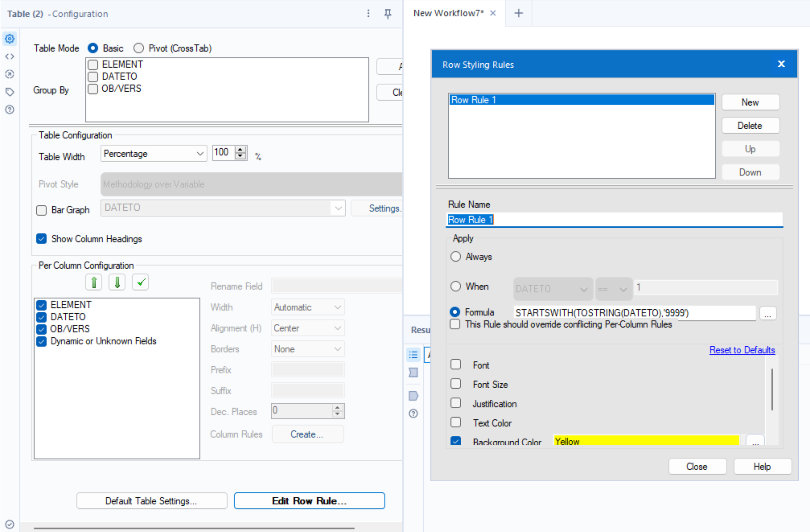Image resolution: width=810 pixels, height=532 pixels.
Task: Open a new workflow with the plus tab
Action: pos(518,13)
